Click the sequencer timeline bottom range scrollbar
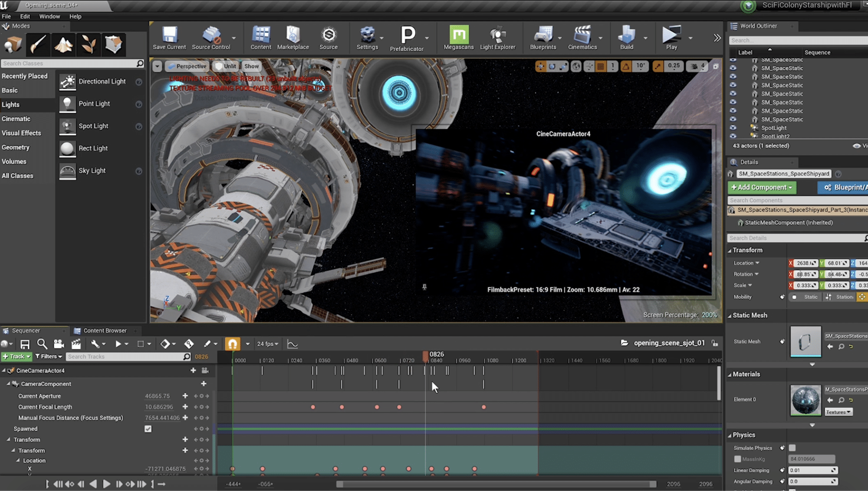Viewport: 868px width, 491px height. [x=496, y=484]
